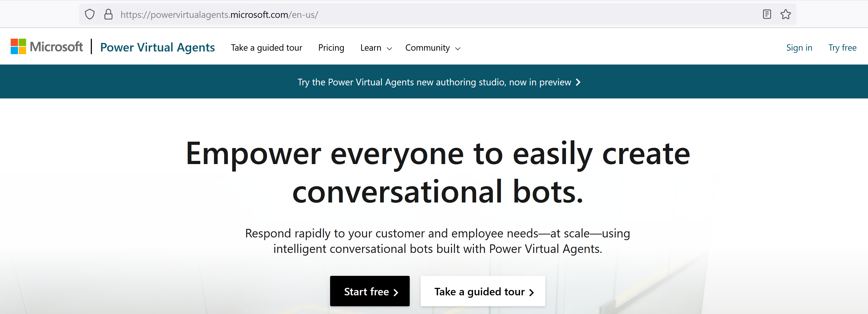Expand the Community dropdown menu

432,48
